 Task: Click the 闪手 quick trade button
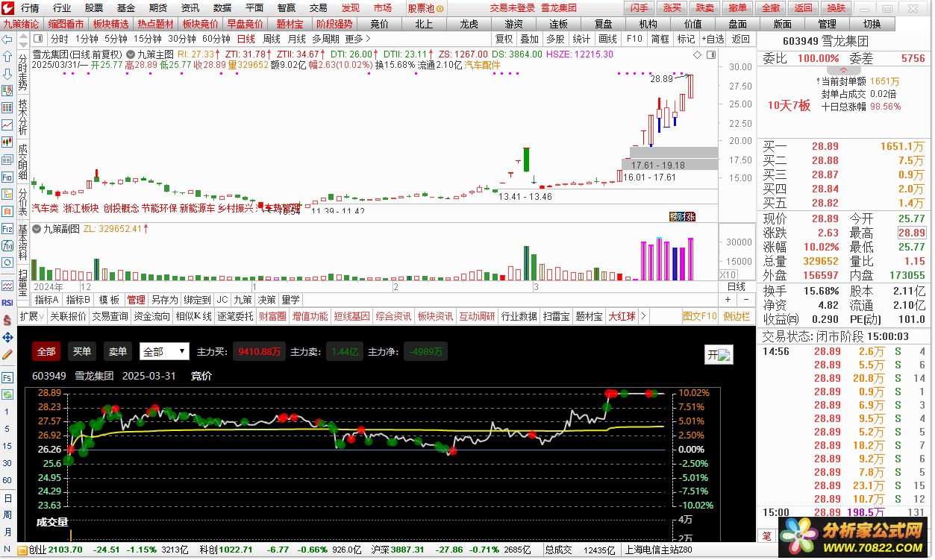[640, 7]
